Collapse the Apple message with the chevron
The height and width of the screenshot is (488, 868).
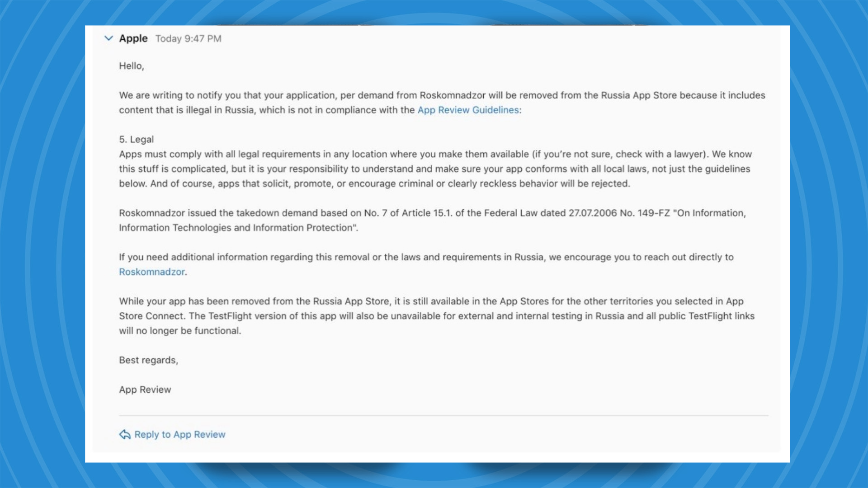(108, 38)
